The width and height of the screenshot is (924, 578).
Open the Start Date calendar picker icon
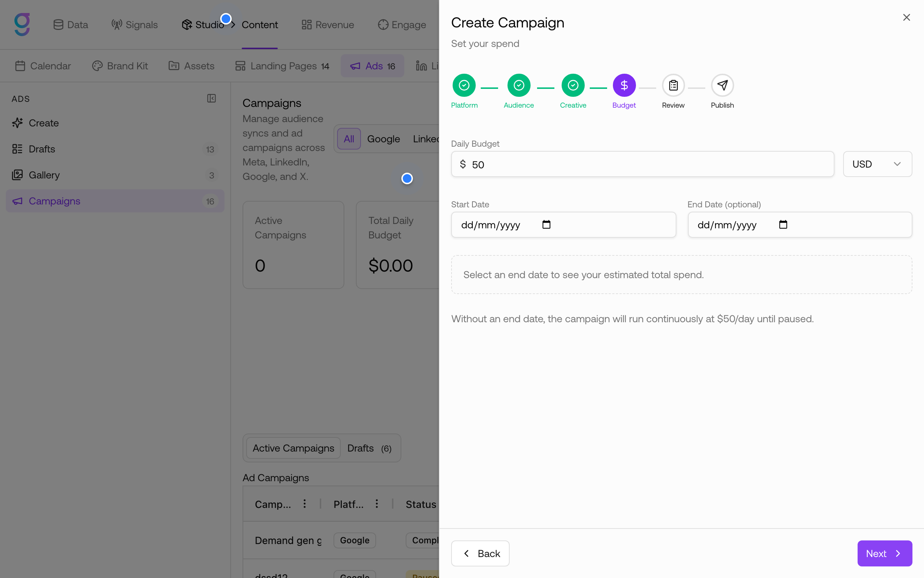(x=546, y=224)
